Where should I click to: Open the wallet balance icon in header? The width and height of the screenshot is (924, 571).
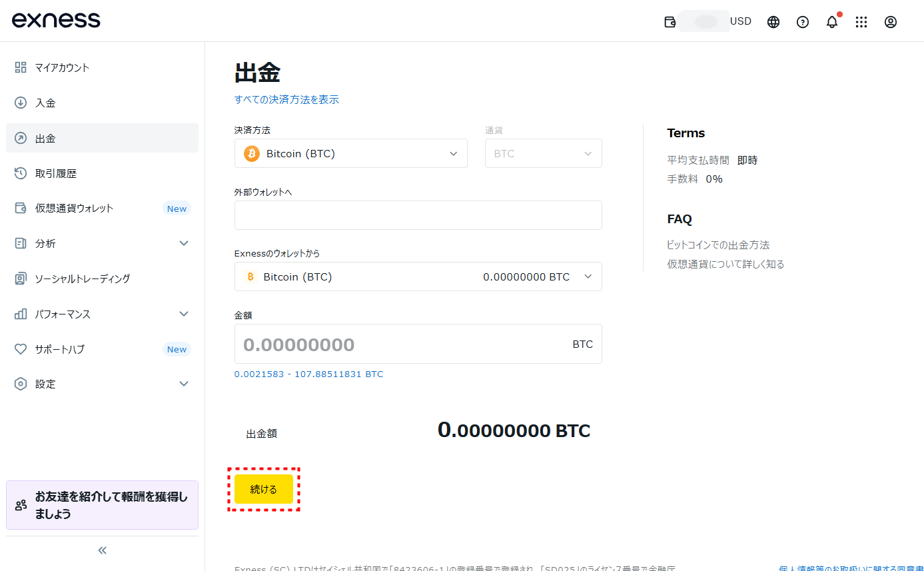[x=670, y=22]
